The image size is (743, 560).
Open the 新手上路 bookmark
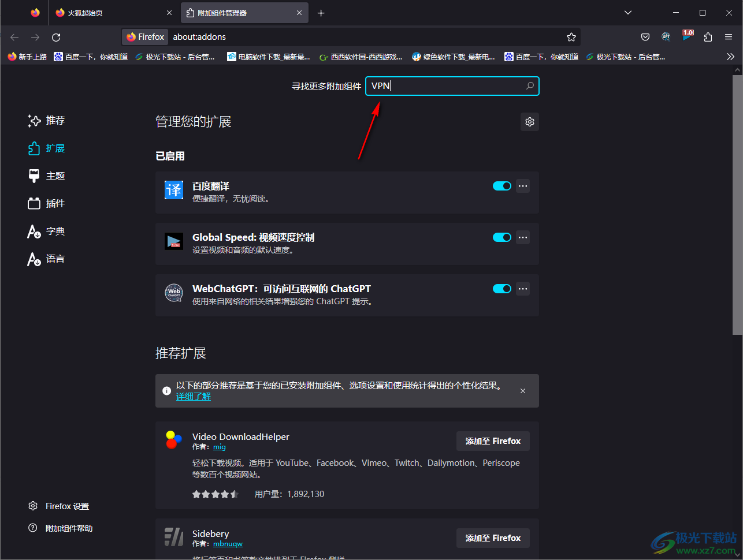(x=27, y=57)
